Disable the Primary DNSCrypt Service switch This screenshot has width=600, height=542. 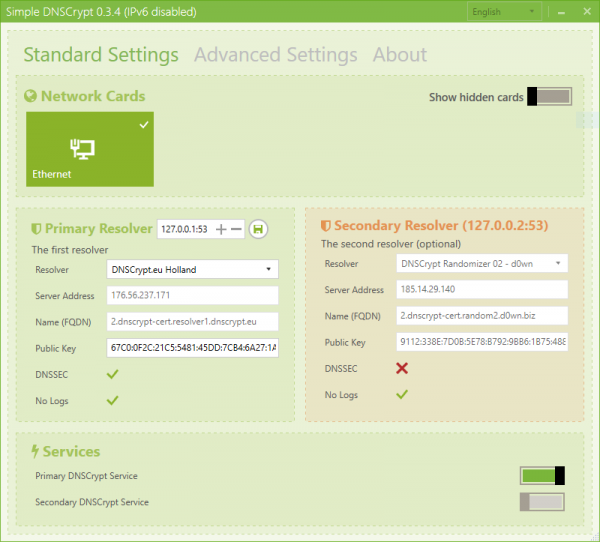[x=542, y=475]
